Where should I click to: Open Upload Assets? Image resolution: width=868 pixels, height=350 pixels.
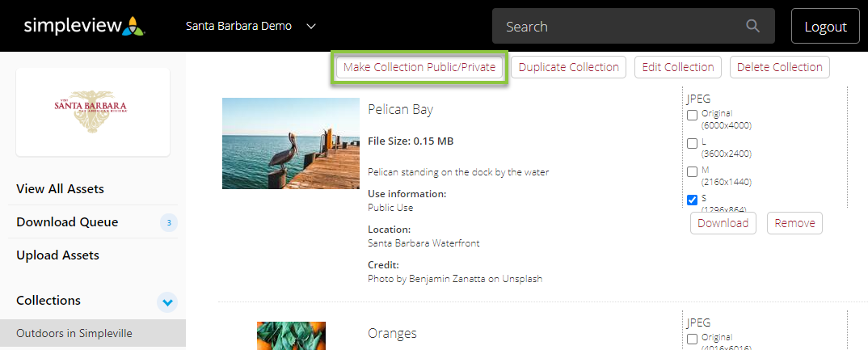point(57,255)
